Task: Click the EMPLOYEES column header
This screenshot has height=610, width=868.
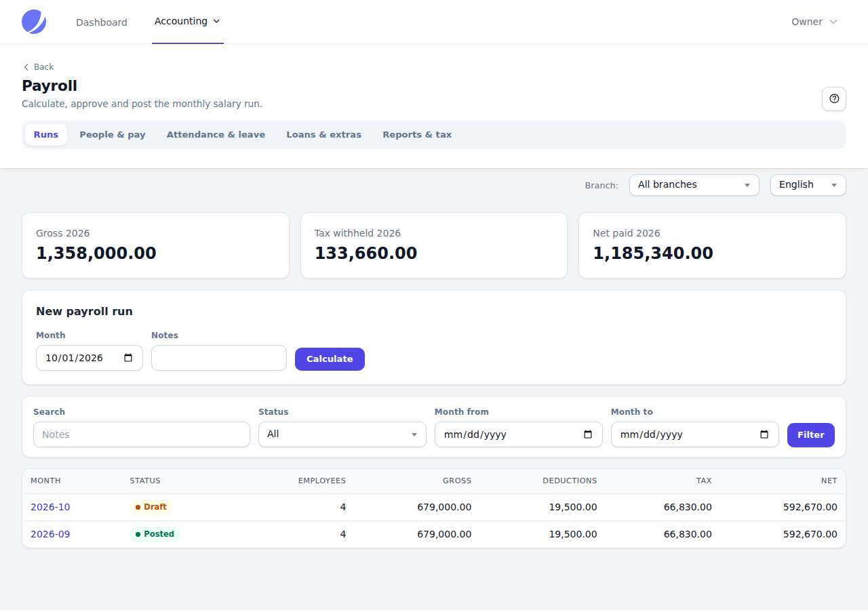Action: click(322, 481)
